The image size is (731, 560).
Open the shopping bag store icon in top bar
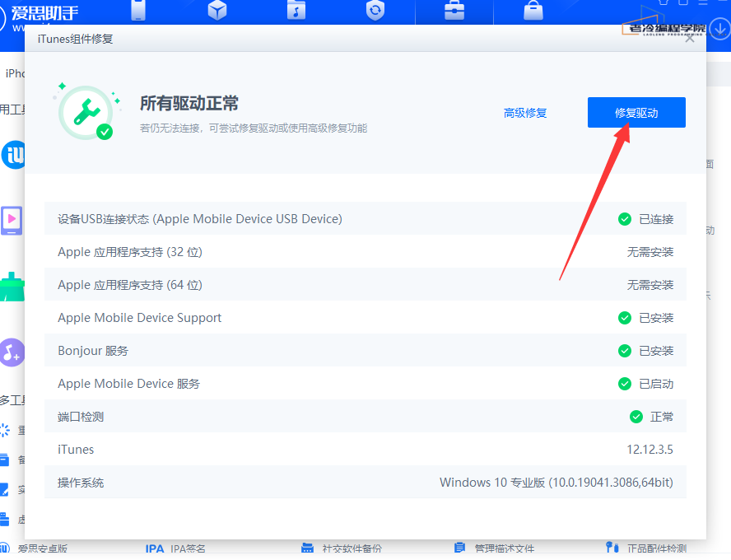tap(533, 10)
